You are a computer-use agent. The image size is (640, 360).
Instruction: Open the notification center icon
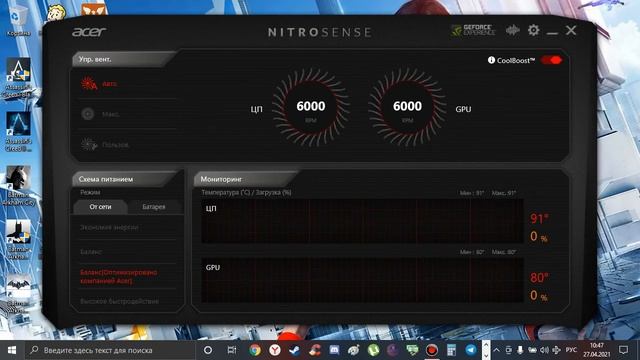(623, 350)
